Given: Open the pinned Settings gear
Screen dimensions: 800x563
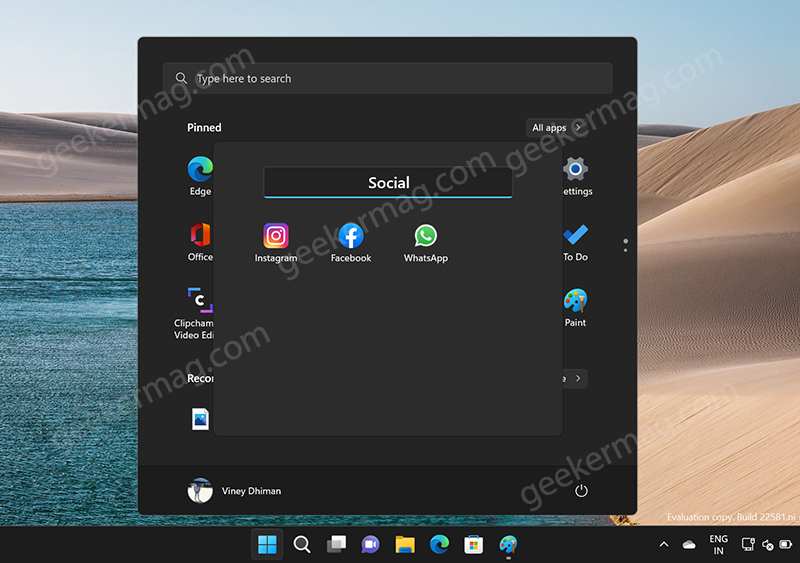Looking at the screenshot, I should [x=576, y=176].
